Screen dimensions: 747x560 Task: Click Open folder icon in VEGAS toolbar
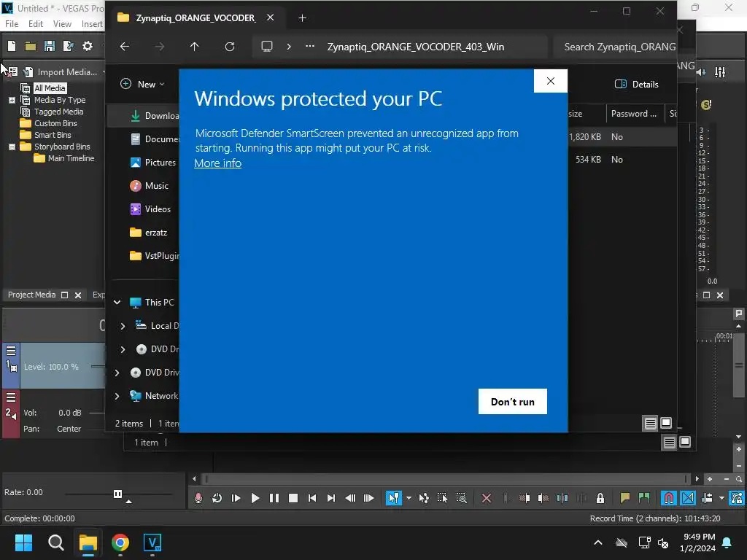point(31,46)
